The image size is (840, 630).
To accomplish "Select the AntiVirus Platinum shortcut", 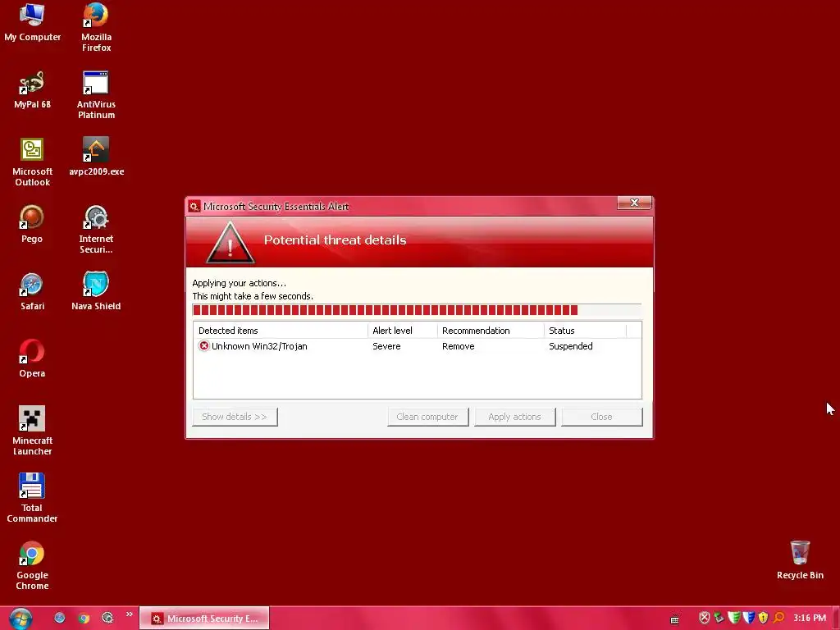I will pos(96,95).
